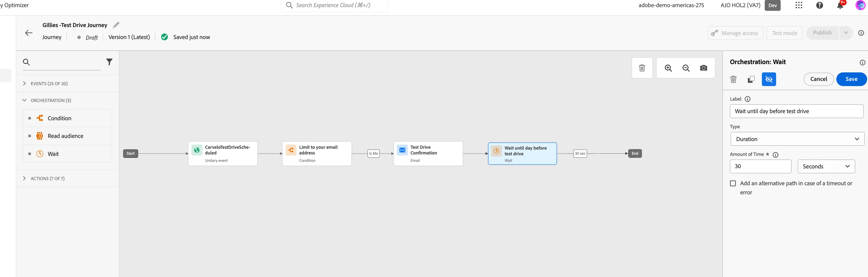Screen dimensions: 868x277
Task: Delete the Wait activity in side panel
Action: [x=733, y=80]
